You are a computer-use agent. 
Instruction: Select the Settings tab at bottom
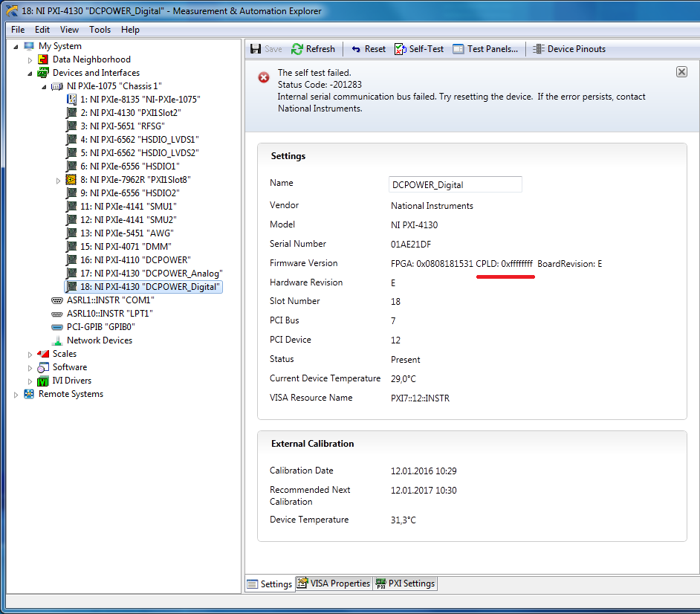pos(270,584)
